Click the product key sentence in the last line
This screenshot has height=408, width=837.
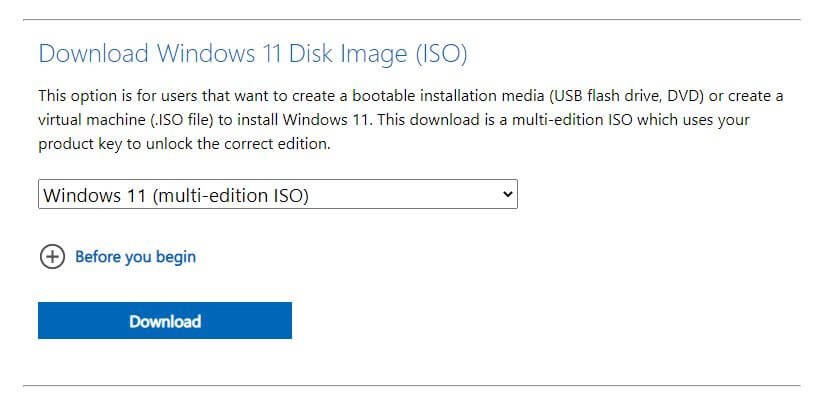click(x=190, y=144)
